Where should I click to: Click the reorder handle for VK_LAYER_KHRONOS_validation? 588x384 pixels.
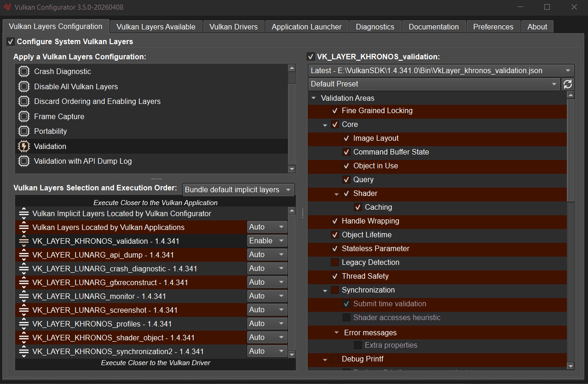(x=24, y=241)
